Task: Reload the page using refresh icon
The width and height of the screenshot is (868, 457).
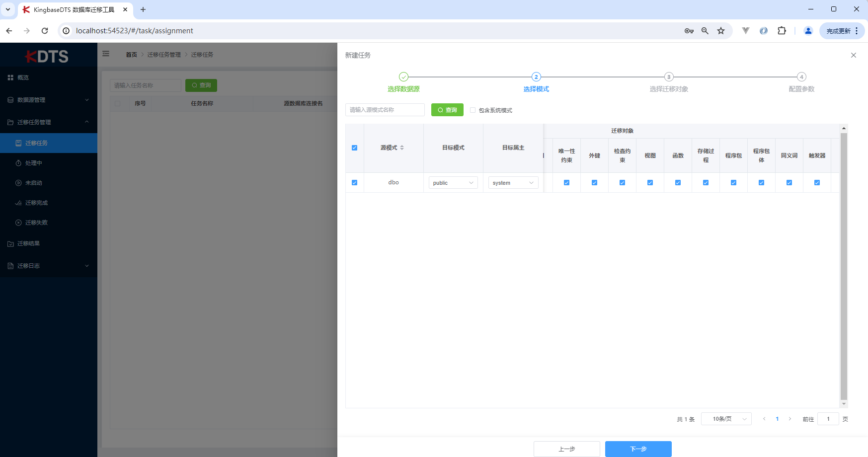Action: 45,31
